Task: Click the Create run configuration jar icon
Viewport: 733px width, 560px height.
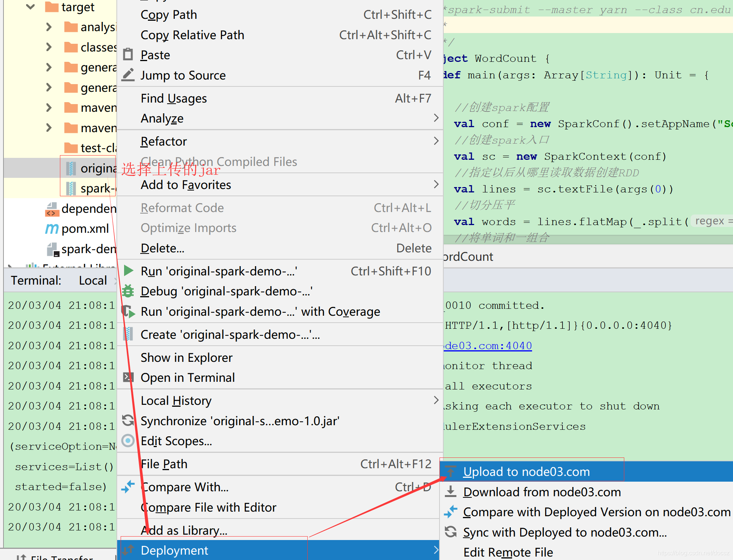Action: [128, 334]
